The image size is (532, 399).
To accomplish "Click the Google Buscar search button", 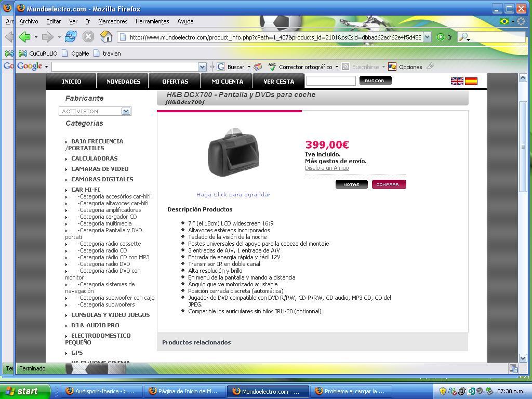I will click(x=230, y=67).
